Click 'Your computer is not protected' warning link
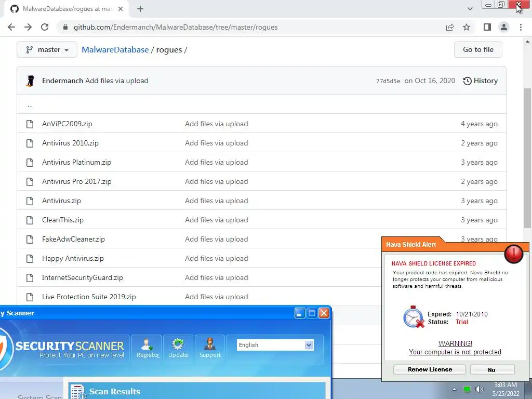The height and width of the screenshot is (399, 532). pyautogui.click(x=455, y=352)
